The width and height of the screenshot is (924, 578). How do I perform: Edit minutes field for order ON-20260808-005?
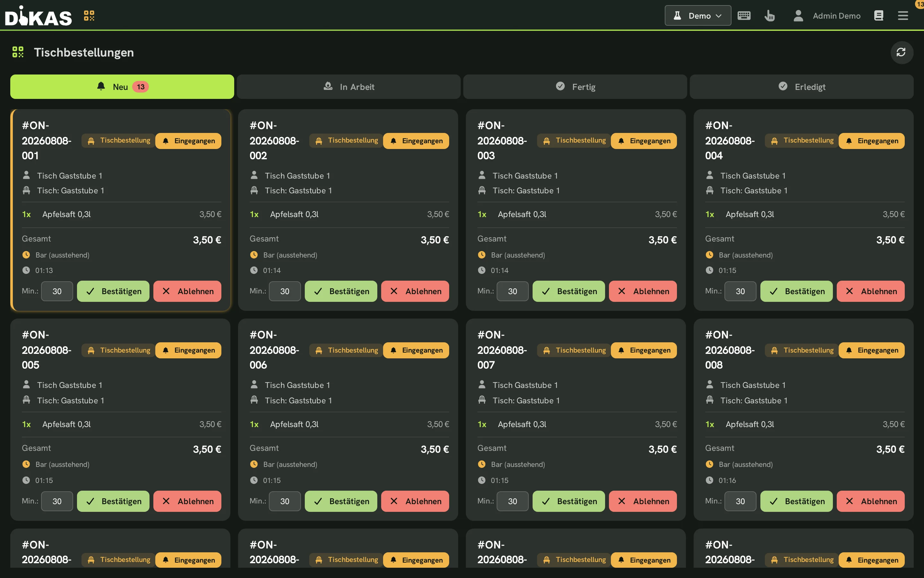57,501
